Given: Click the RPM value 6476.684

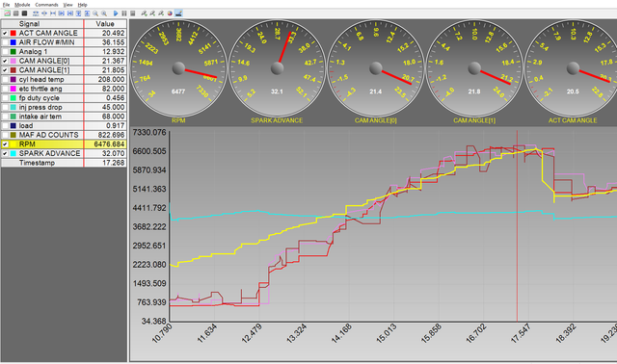Looking at the screenshot, I should [x=109, y=144].
